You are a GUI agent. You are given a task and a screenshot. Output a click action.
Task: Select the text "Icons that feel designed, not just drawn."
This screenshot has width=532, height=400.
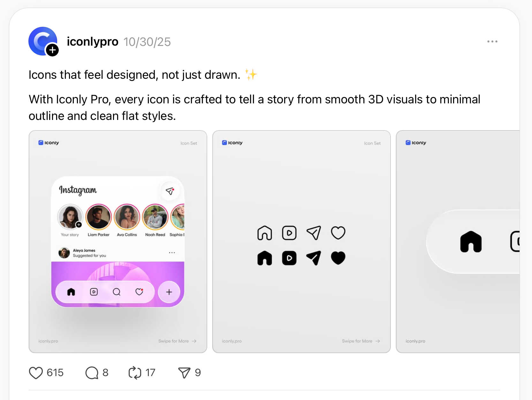(x=134, y=75)
